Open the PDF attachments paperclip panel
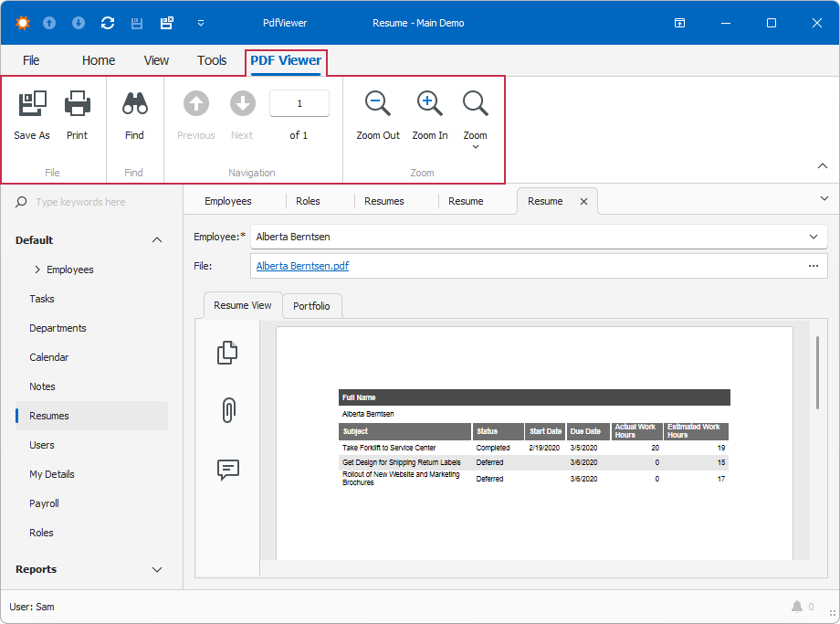This screenshot has height=624, width=840. click(227, 410)
